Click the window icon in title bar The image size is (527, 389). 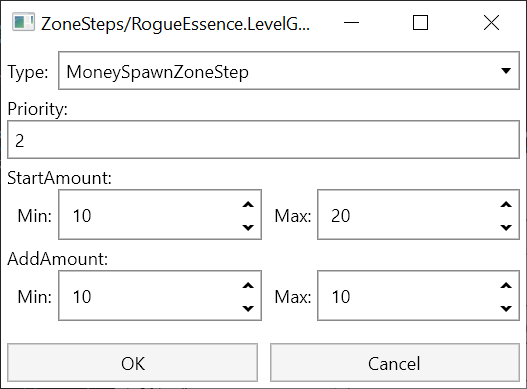click(x=23, y=22)
